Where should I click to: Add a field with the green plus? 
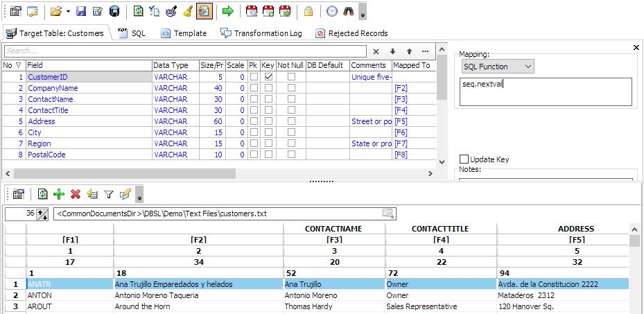coord(59,193)
